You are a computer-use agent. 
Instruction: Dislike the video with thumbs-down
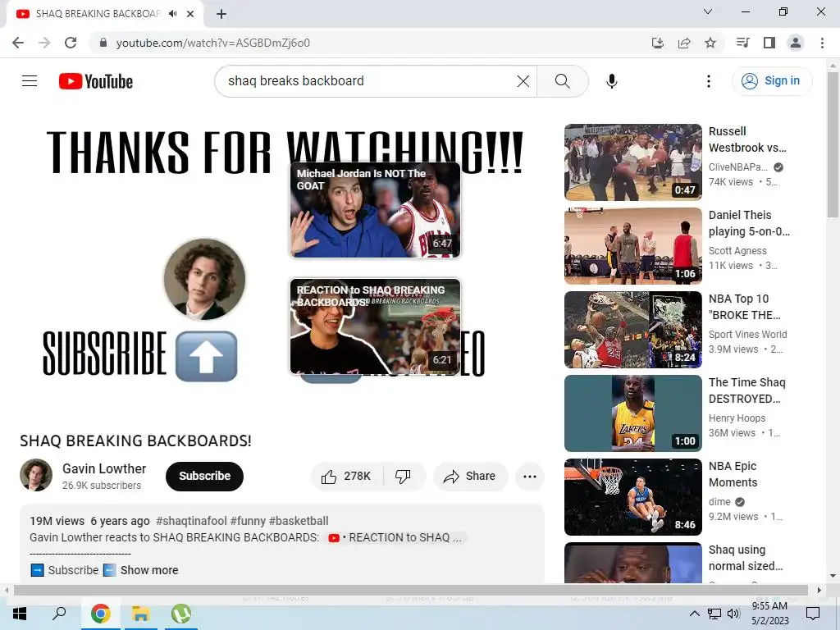point(403,477)
